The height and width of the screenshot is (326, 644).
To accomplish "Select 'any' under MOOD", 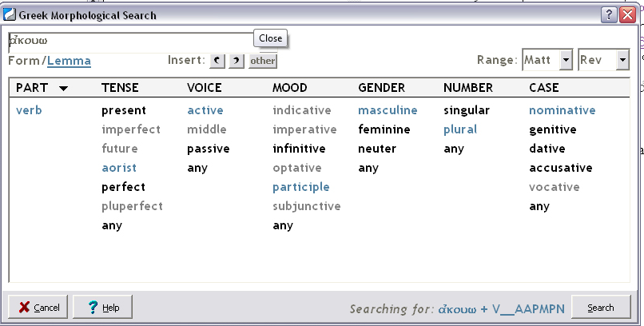I will pyautogui.click(x=283, y=226).
